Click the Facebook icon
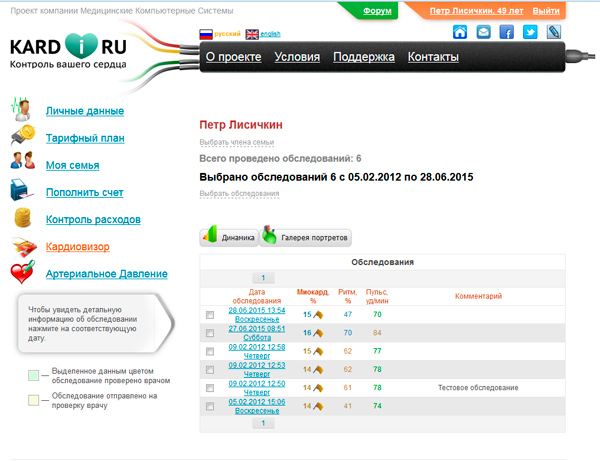 [x=507, y=32]
